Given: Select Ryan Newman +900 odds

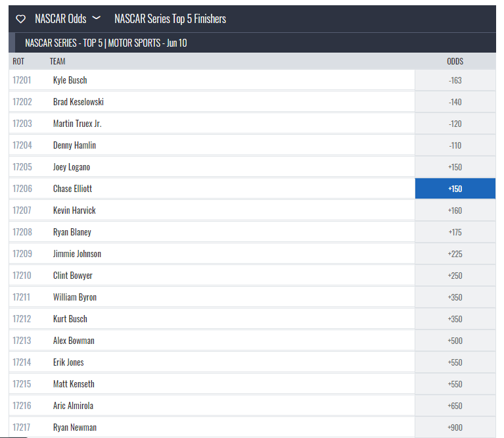Looking at the screenshot, I should (x=455, y=427).
